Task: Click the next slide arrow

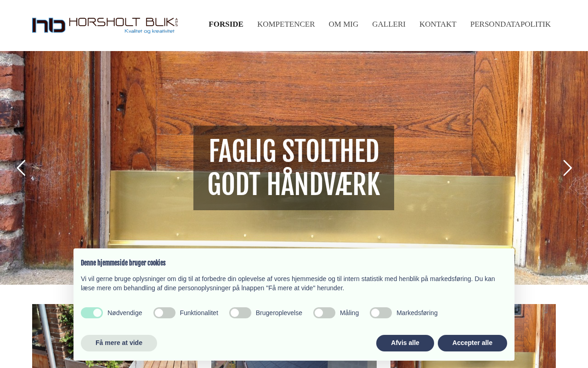Action: tap(567, 168)
